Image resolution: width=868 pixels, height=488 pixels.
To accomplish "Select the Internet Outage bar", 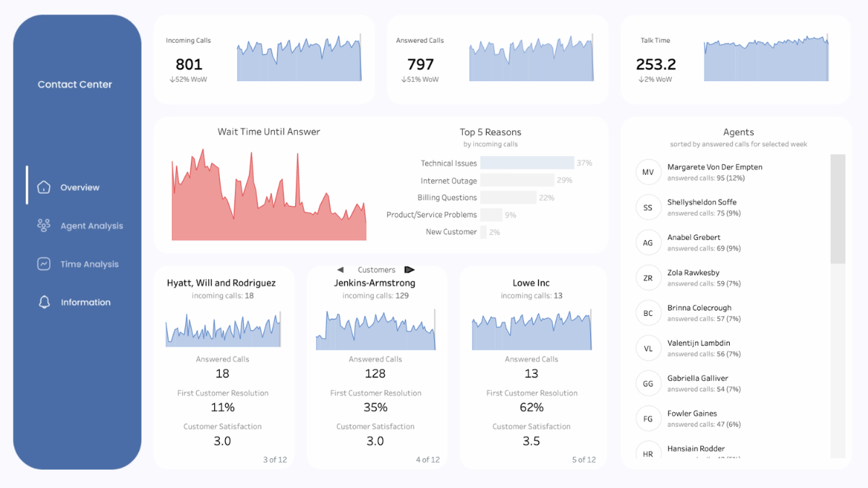I will point(517,180).
